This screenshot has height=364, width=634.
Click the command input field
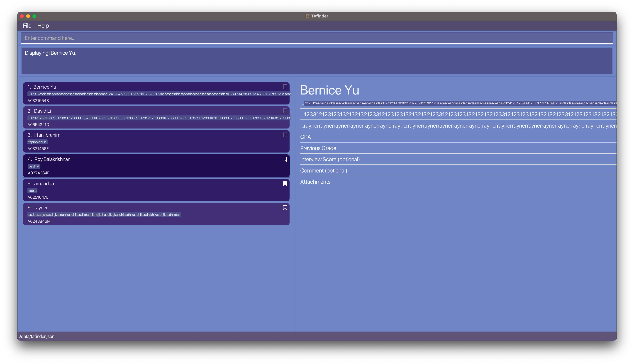coord(317,38)
